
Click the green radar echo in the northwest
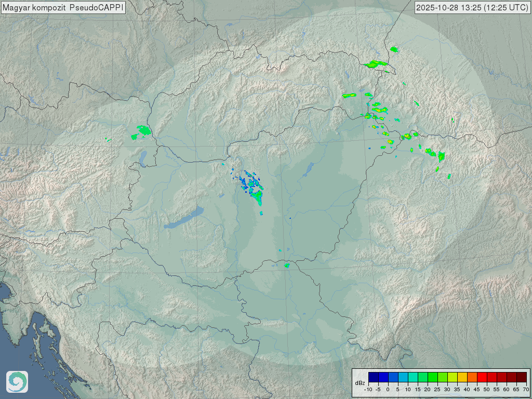[141, 131]
